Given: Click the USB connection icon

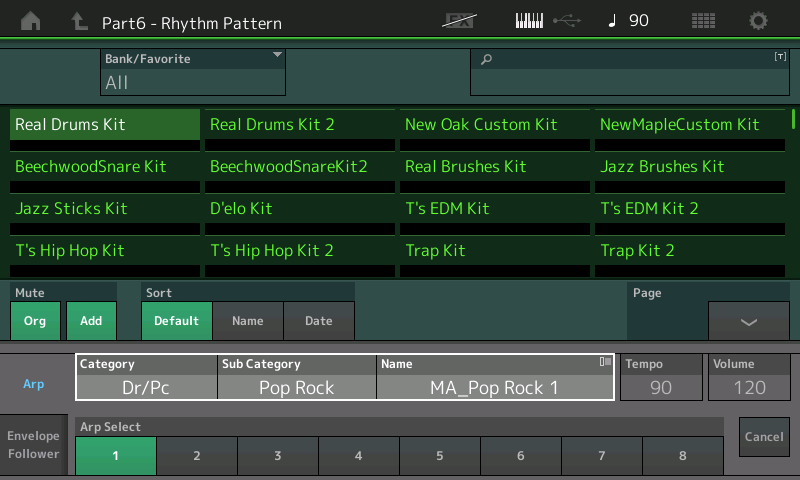Looking at the screenshot, I should click(x=565, y=21).
